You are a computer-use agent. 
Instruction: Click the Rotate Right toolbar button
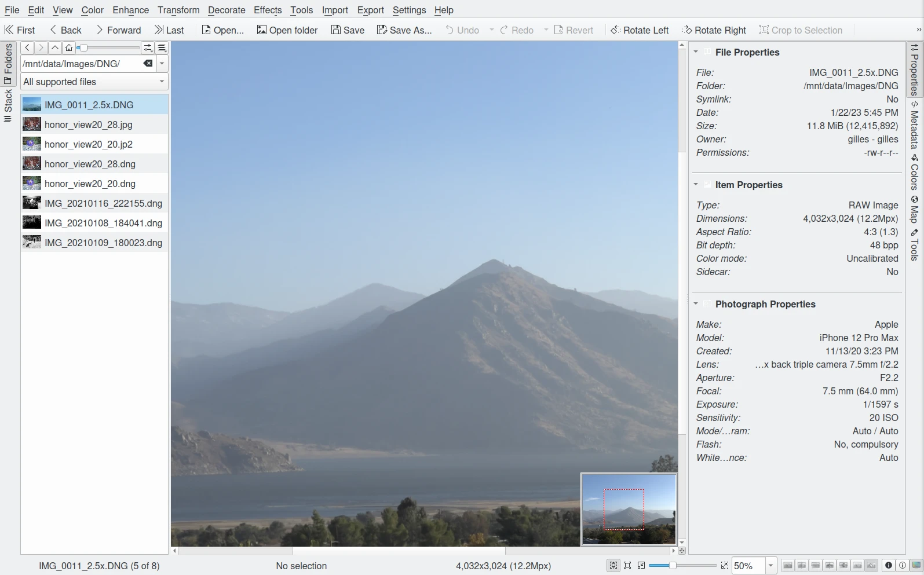[714, 30]
